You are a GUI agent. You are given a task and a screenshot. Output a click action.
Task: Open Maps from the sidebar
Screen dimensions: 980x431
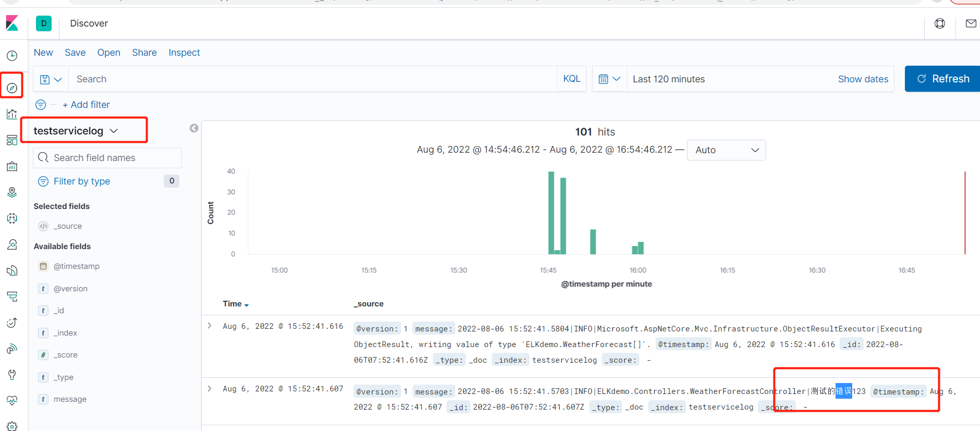12,192
